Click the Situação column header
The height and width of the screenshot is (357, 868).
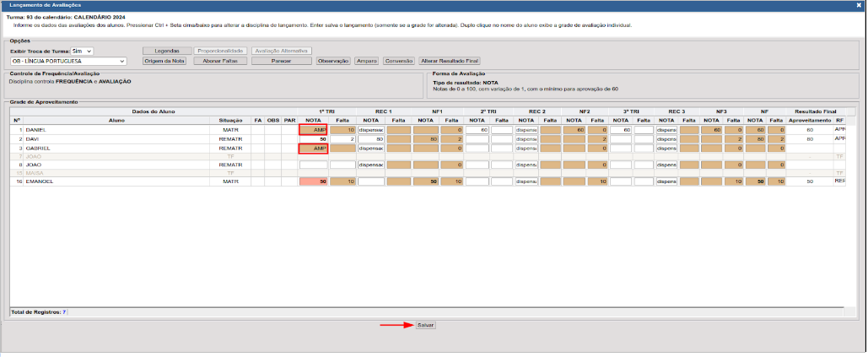pyautogui.click(x=230, y=121)
